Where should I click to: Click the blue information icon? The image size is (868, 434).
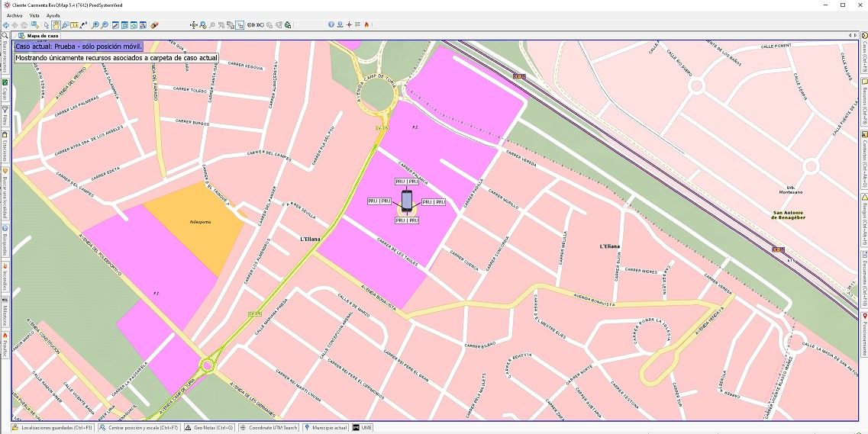(x=331, y=25)
